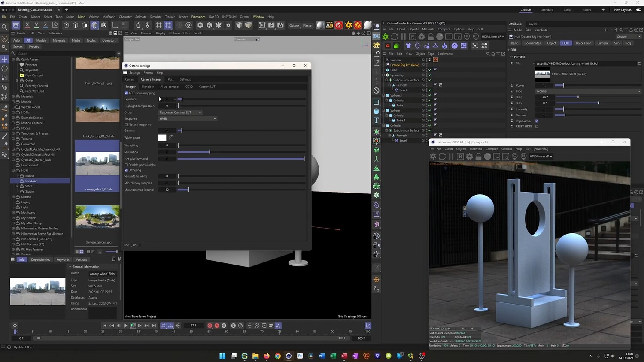
Task: Open the Response sRGB dropdown
Action: (188, 119)
